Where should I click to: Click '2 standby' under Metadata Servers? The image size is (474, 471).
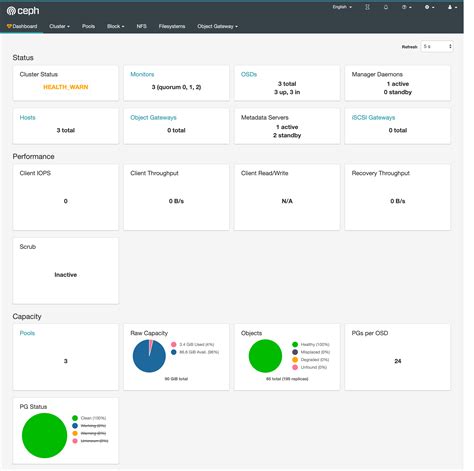tap(287, 135)
